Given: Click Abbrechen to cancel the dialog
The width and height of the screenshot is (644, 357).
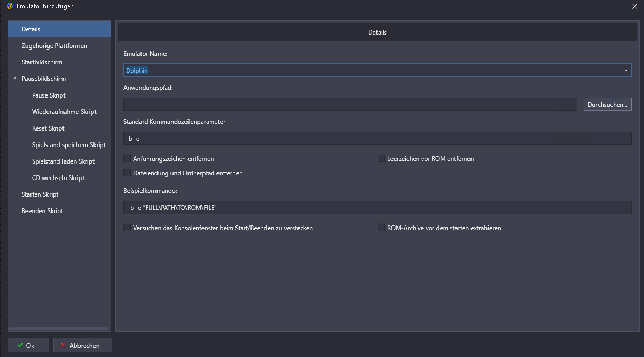Looking at the screenshot, I should (83, 345).
